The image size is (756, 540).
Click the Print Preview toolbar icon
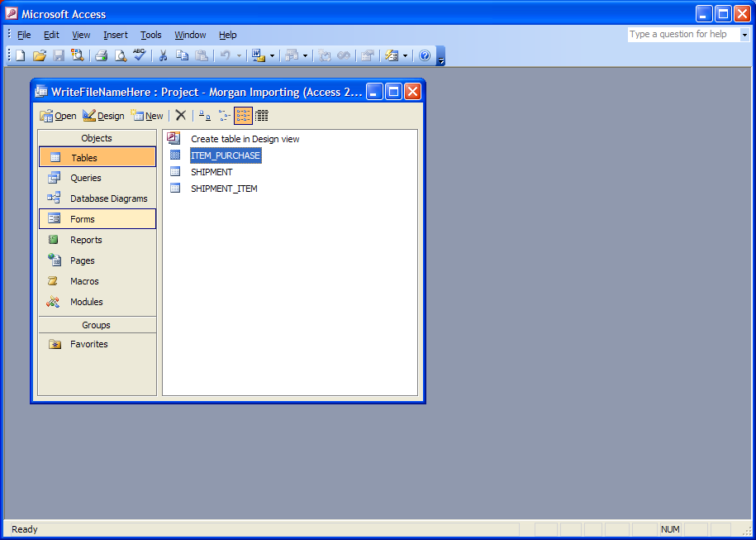click(120, 55)
